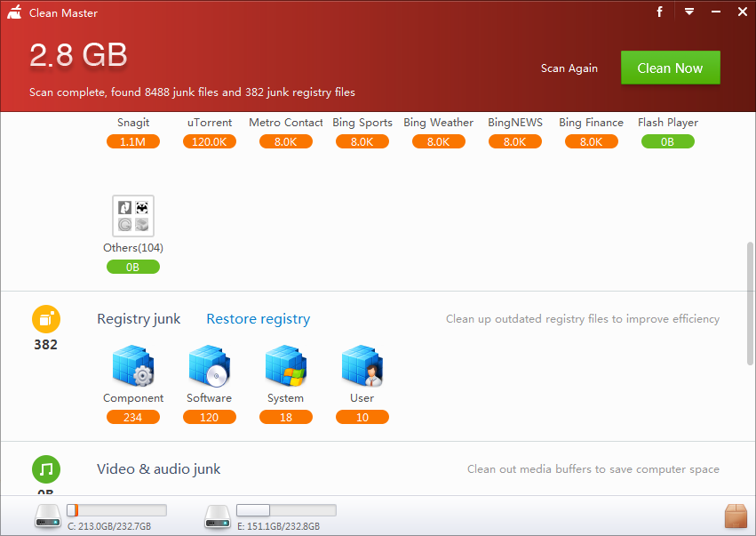Click the Registry junk heading

coord(139,319)
